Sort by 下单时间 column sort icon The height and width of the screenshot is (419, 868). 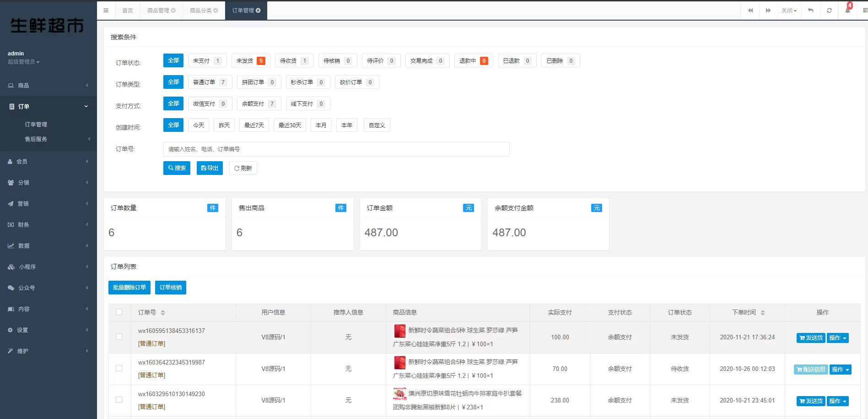(763, 313)
